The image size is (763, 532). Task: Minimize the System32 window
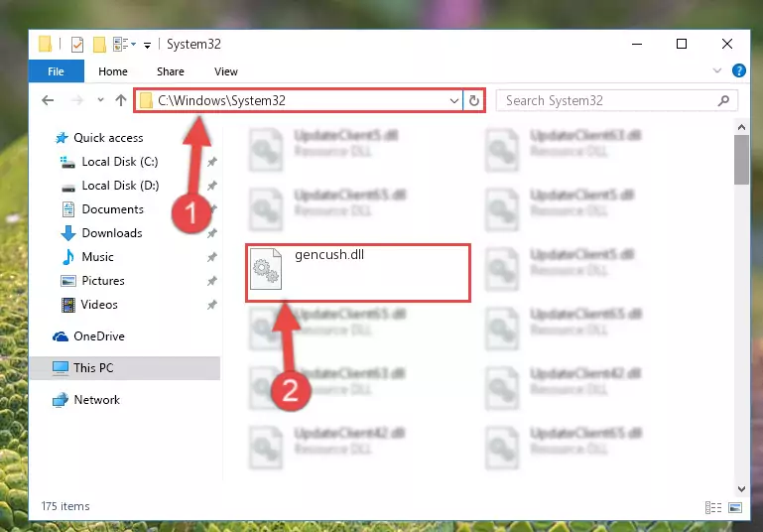pyautogui.click(x=636, y=45)
